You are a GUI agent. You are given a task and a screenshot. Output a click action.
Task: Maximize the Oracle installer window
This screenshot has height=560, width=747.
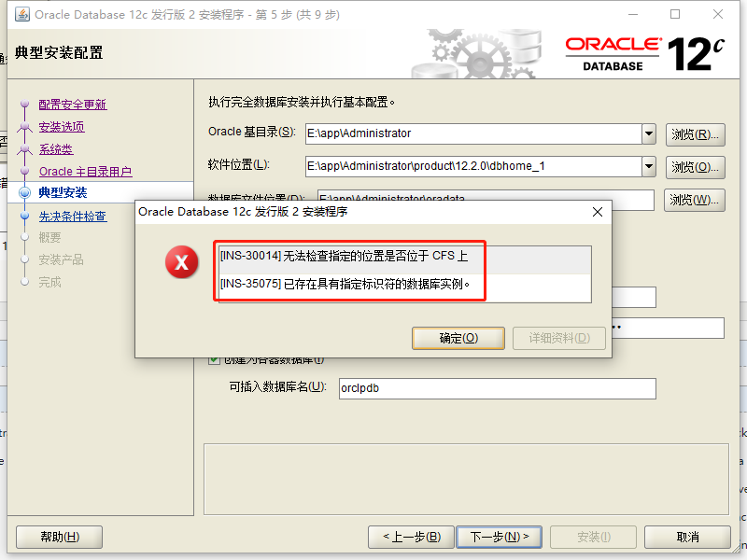pos(675,15)
